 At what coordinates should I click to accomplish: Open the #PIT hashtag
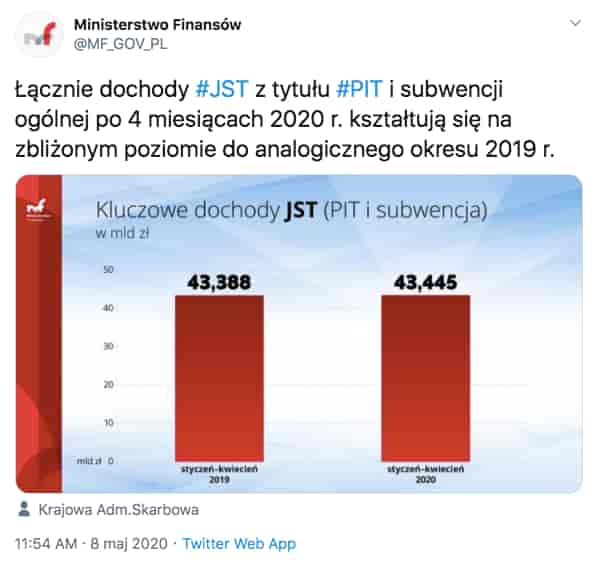click(x=359, y=89)
